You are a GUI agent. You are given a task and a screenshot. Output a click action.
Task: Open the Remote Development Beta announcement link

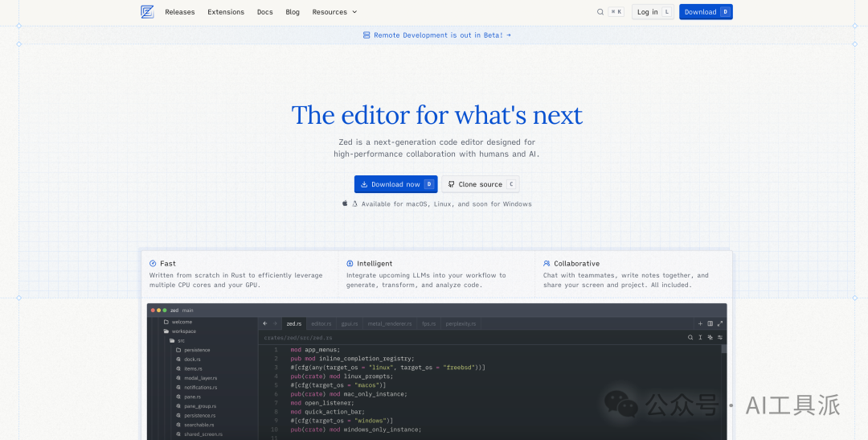pos(436,35)
